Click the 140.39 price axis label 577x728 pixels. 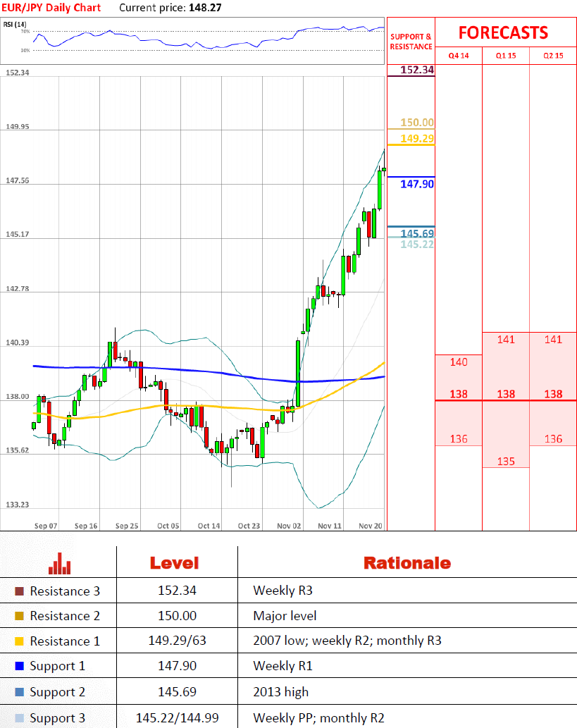pyautogui.click(x=17, y=343)
